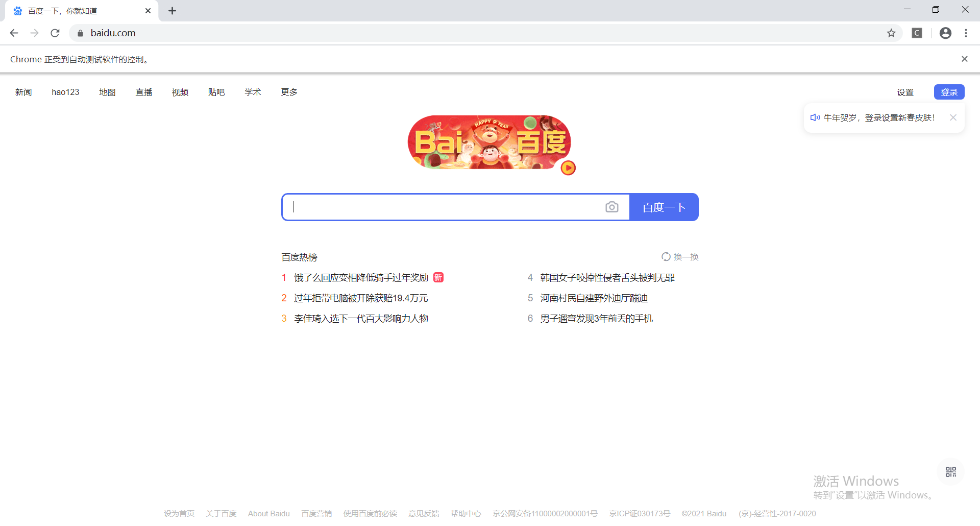Click footer link 意见反馈
Screen dimensions: 980x526
coord(424,514)
